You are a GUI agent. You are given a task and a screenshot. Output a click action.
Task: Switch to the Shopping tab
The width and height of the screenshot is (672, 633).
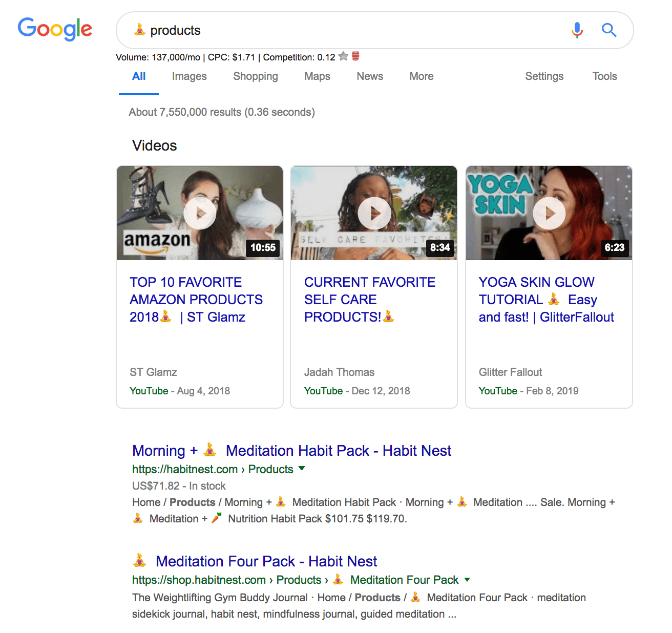pos(255,76)
